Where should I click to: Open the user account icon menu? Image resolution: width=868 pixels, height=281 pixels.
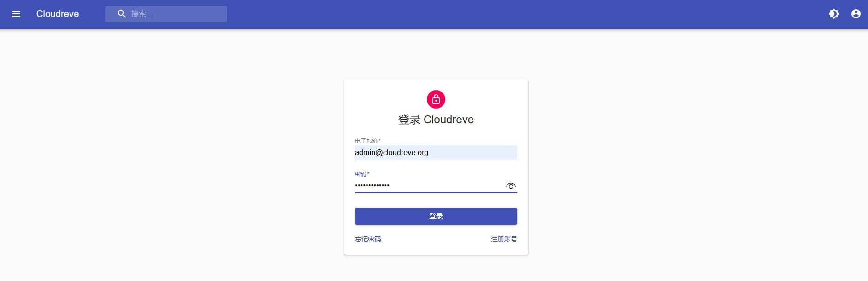856,14
